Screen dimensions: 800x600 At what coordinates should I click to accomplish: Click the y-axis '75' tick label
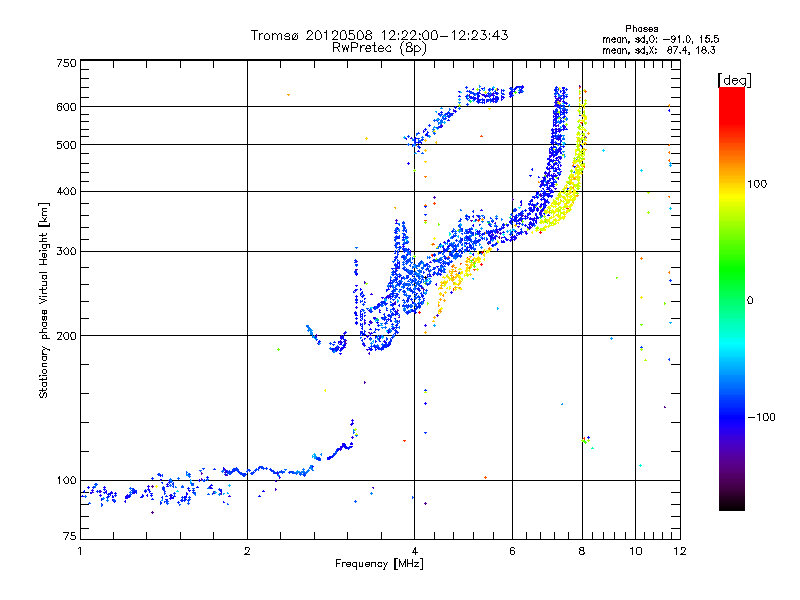tap(70, 536)
